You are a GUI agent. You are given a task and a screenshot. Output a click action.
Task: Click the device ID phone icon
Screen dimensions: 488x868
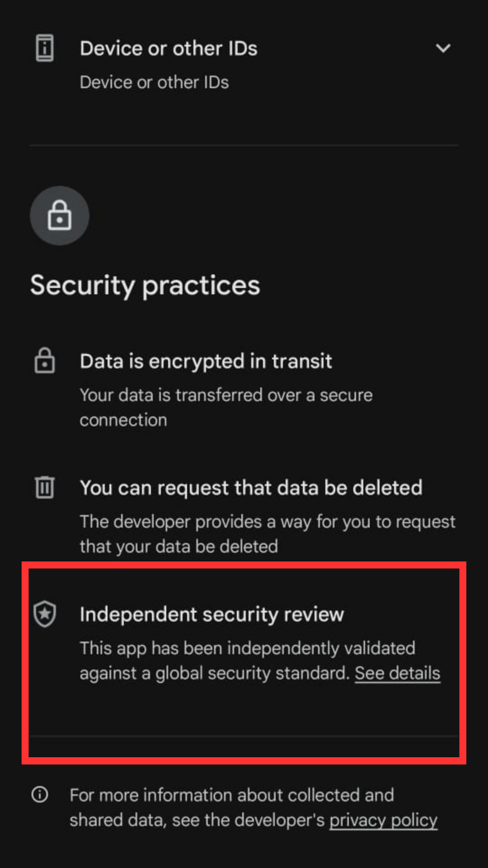coord(45,48)
